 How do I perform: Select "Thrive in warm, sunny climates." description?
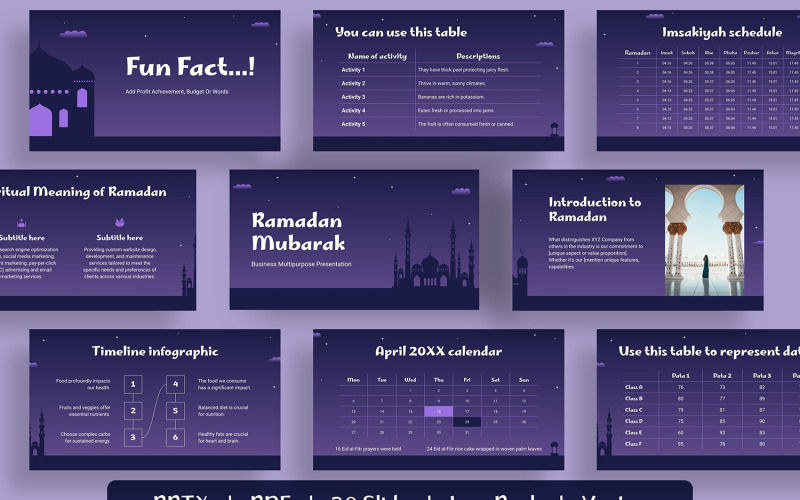click(x=452, y=83)
